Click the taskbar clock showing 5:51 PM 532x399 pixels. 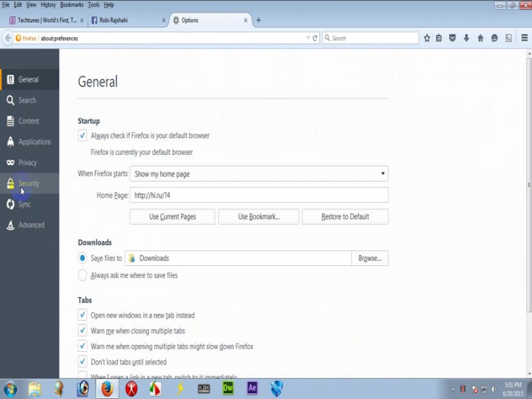[x=513, y=389]
